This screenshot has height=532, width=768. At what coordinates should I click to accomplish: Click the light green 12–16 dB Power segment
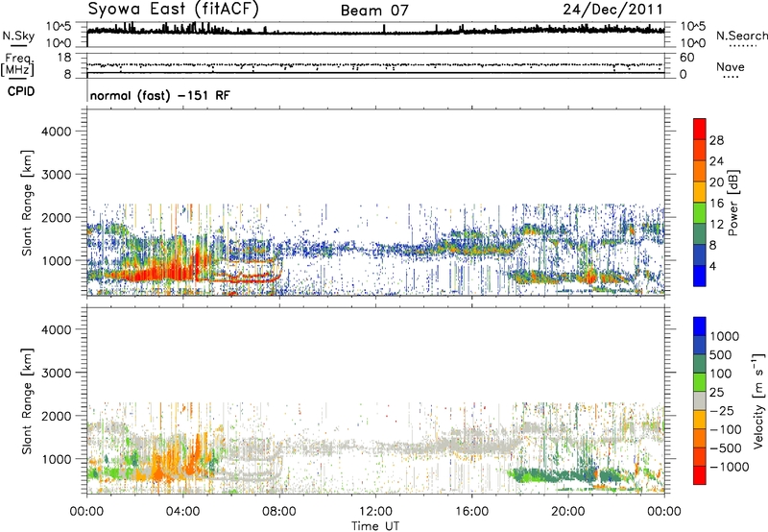(700, 213)
